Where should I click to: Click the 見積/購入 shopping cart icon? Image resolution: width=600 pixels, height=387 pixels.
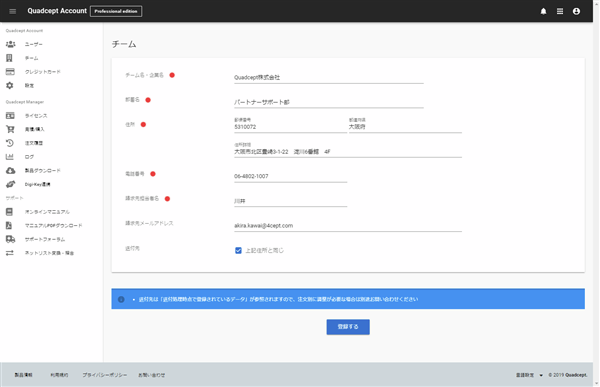10,129
